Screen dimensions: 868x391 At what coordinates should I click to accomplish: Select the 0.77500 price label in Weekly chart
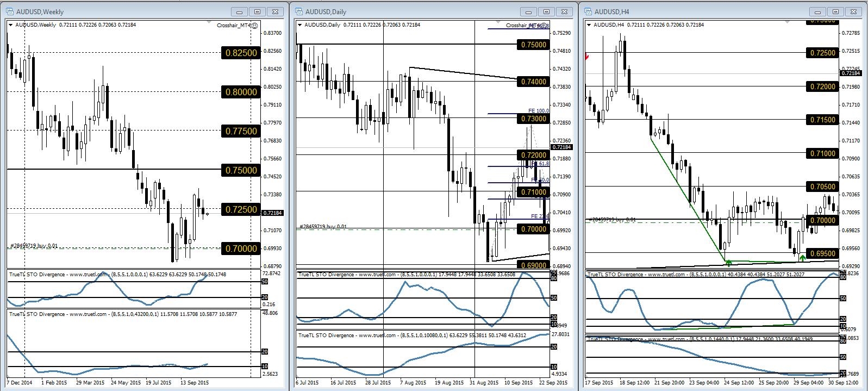241,131
